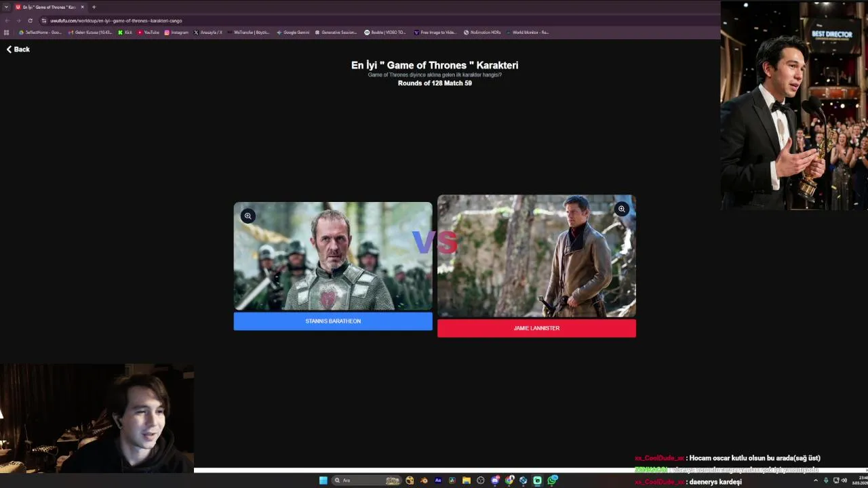Open the Beeble VIDEO TO bookmark
The image size is (868, 488).
[x=384, y=33]
